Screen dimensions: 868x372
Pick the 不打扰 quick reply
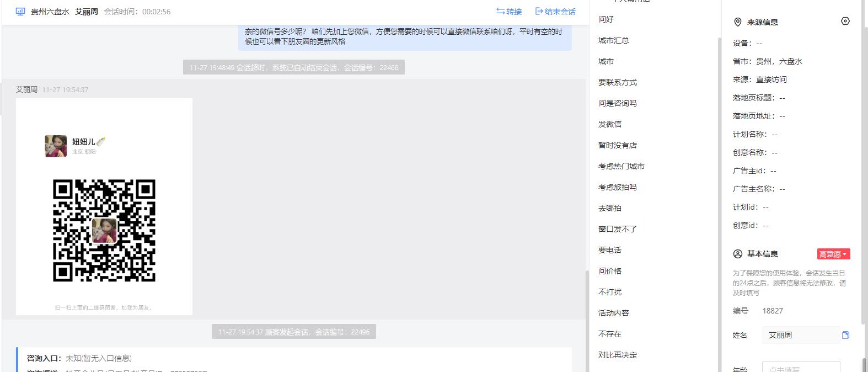tap(610, 292)
